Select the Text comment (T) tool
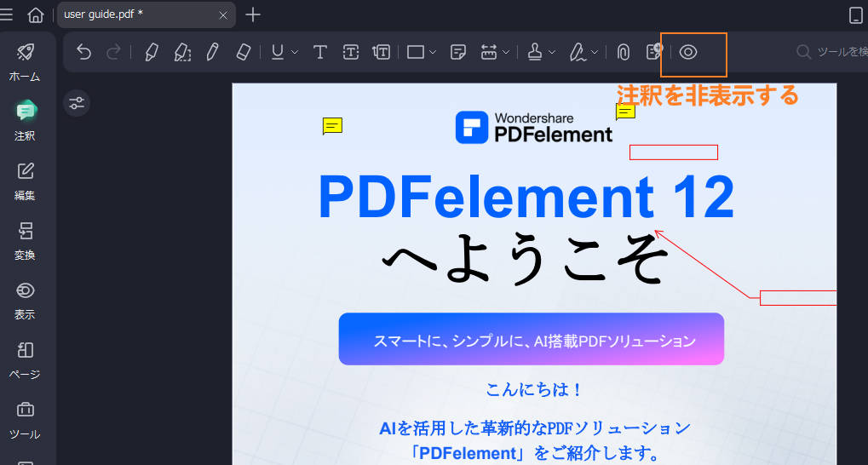The width and height of the screenshot is (868, 465). point(319,52)
